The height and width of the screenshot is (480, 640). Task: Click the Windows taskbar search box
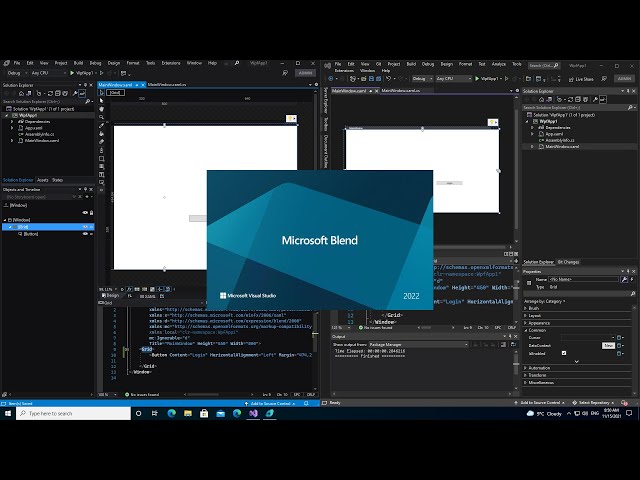click(x=73, y=413)
